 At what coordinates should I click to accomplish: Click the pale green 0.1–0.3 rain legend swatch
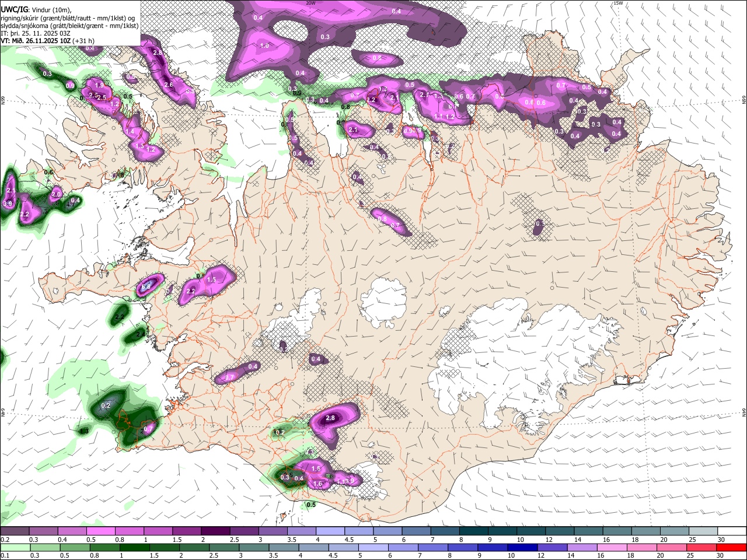coord(15,547)
